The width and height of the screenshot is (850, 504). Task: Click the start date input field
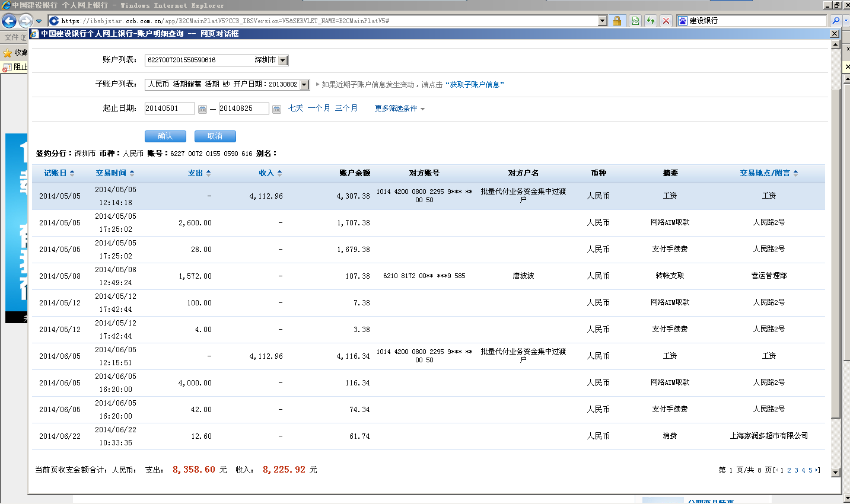pyautogui.click(x=169, y=109)
